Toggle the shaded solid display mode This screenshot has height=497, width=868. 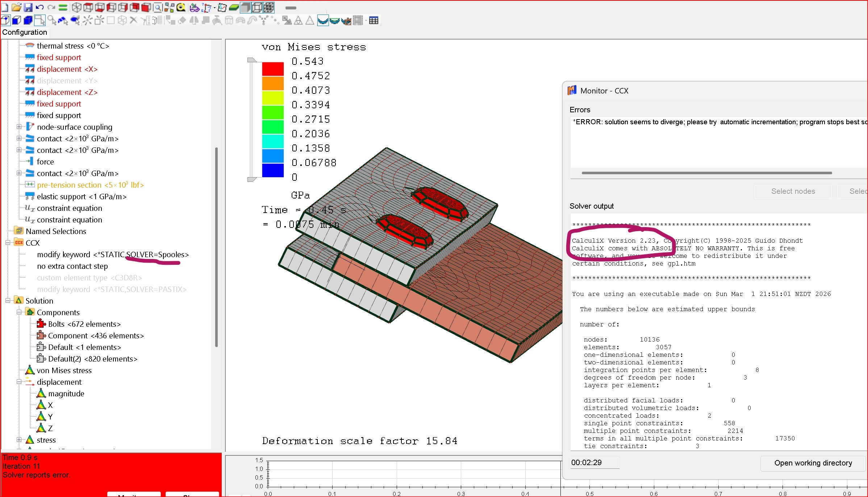tap(246, 7)
